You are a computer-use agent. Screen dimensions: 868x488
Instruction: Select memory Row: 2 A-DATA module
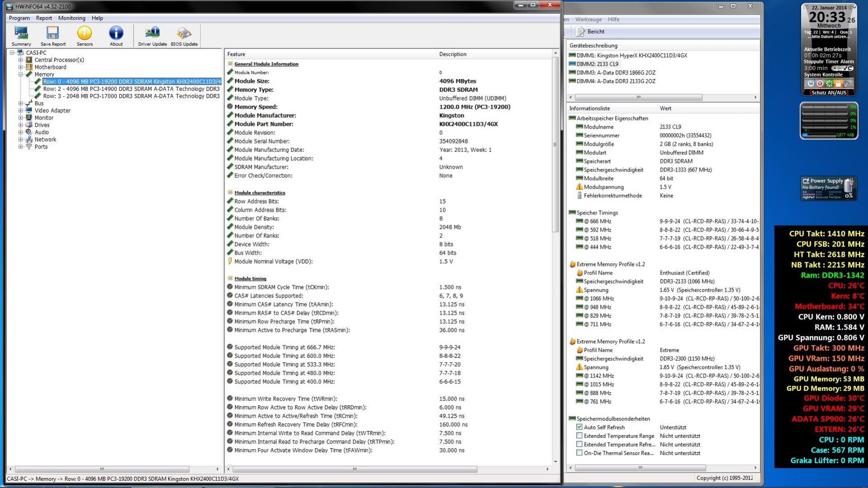coord(131,89)
